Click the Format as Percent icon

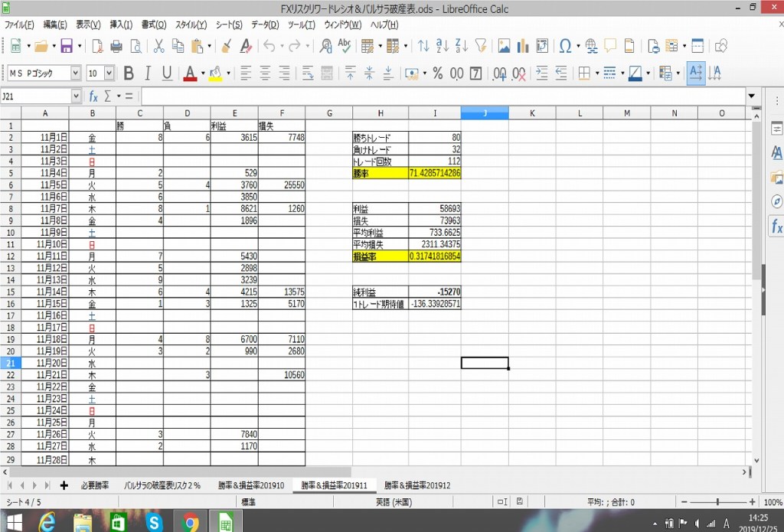click(437, 73)
